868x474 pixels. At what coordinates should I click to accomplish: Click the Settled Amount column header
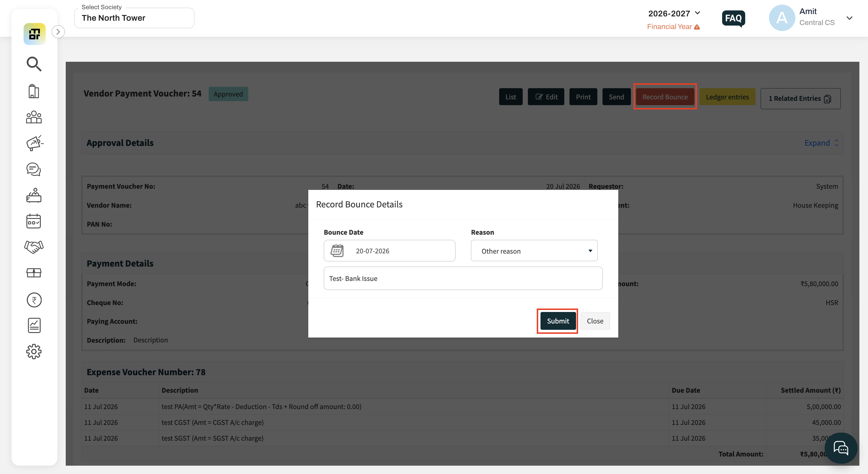tap(810, 390)
